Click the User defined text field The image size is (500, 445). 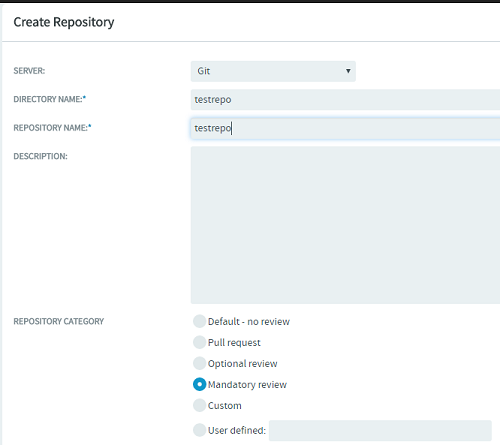coord(380,430)
